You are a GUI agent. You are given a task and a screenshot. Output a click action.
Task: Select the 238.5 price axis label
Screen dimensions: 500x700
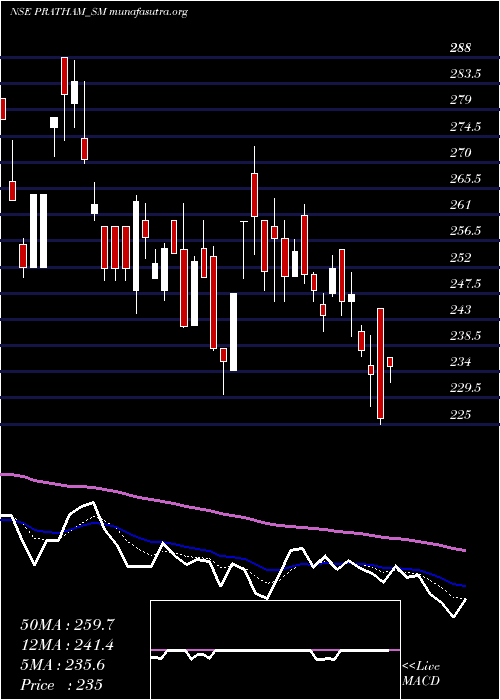coord(465,336)
